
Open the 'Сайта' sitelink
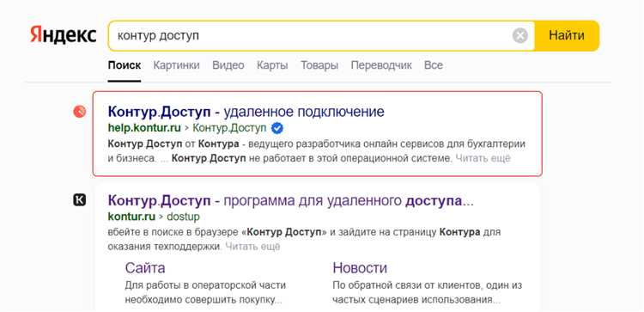(x=145, y=268)
